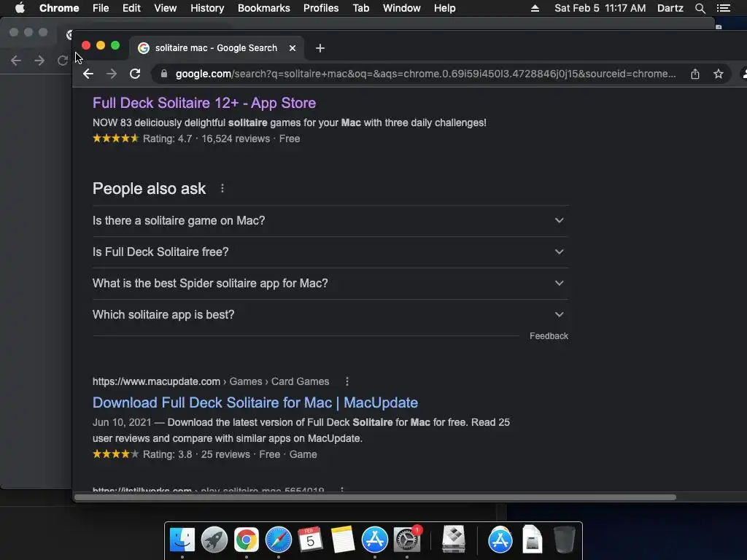Open Full Deck Solitaire 12+ App Store link

click(204, 103)
